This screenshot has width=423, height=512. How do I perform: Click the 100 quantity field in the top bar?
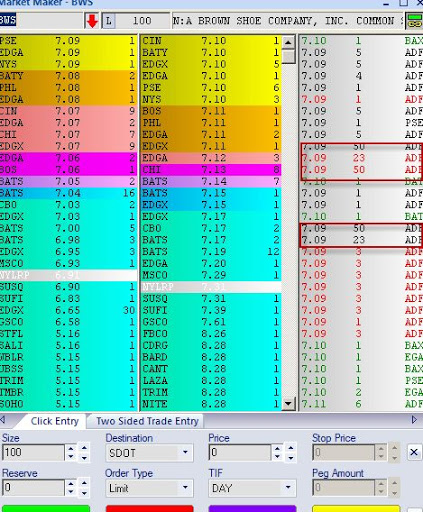pyautogui.click(x=143, y=21)
